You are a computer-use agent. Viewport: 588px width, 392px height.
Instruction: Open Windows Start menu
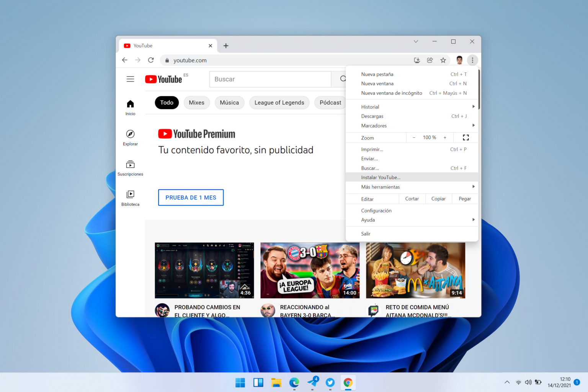click(240, 382)
